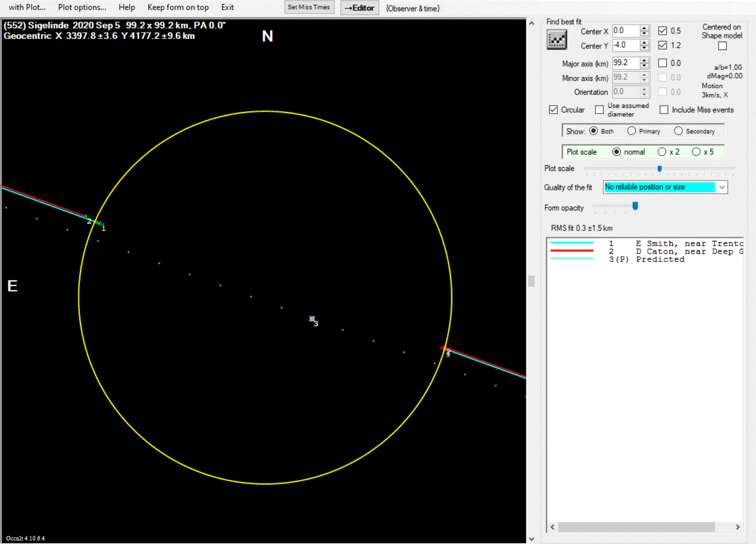This screenshot has height=544, width=756.
Task: Check the Major axis 0.0 checkbox
Action: [x=663, y=63]
